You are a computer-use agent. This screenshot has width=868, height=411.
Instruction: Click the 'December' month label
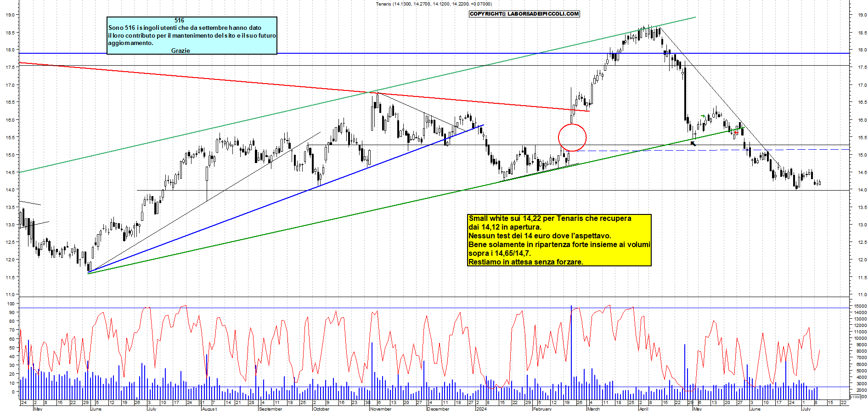[x=438, y=409]
